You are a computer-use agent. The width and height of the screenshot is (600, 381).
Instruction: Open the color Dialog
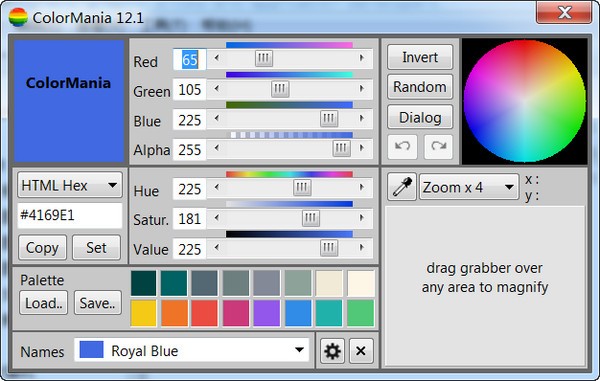point(420,117)
